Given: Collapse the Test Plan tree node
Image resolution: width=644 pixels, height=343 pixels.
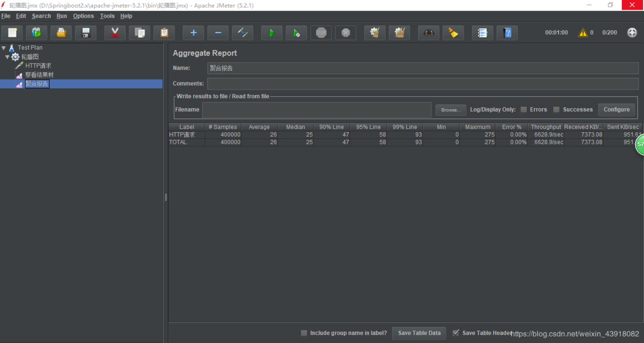Looking at the screenshot, I should pyautogui.click(x=4, y=48).
